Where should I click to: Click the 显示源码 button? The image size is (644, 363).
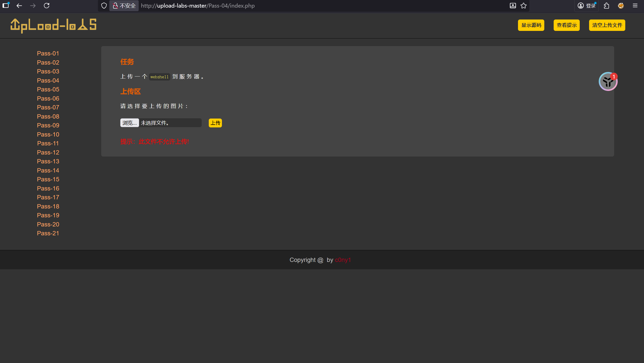click(x=531, y=25)
